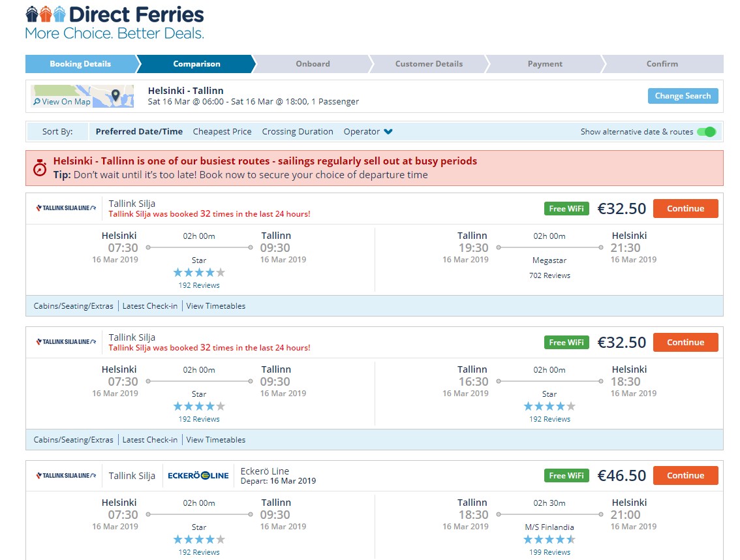Toggle Show alternative date & routes switch
Viewport: 740px width, 560px height.
(x=707, y=132)
